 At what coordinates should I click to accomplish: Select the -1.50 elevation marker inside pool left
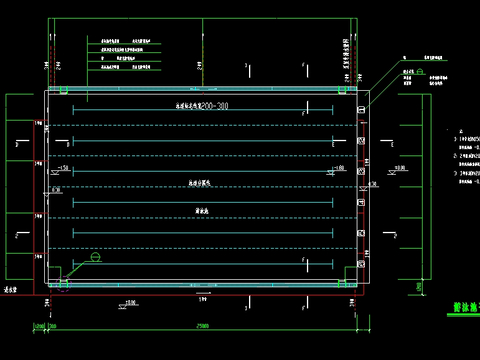[x=60, y=170]
